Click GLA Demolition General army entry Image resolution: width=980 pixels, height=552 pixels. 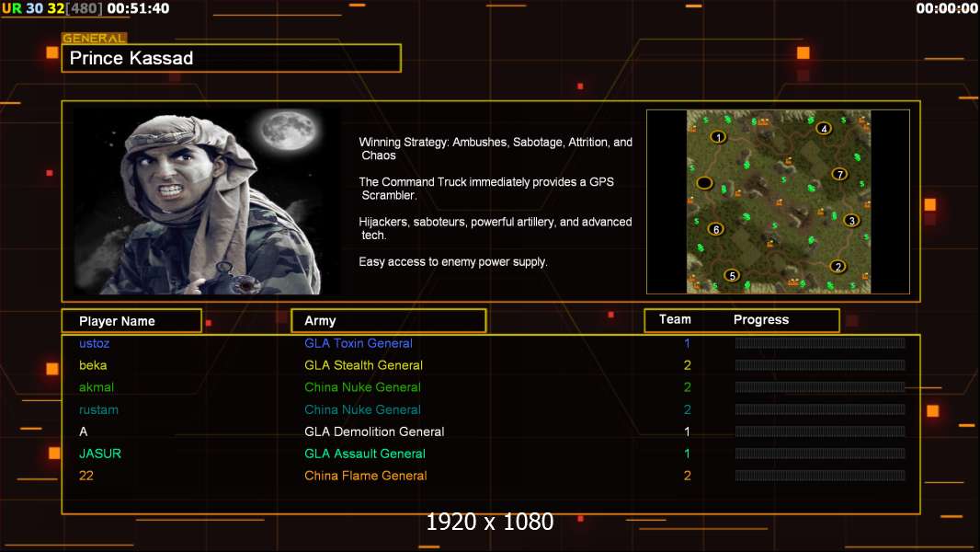pos(374,431)
